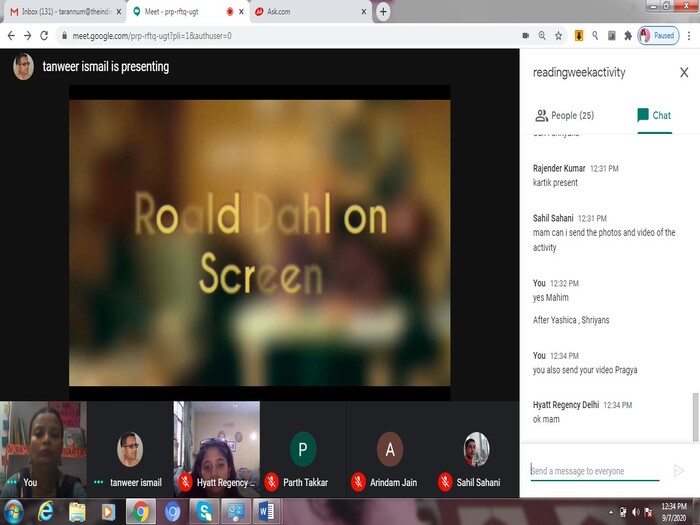This screenshot has height=525, width=700.
Task: Click the send message arrow icon
Action: [x=679, y=471]
